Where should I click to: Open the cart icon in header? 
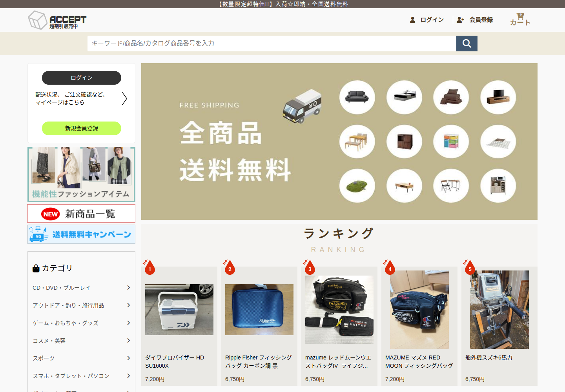pyautogui.click(x=520, y=19)
